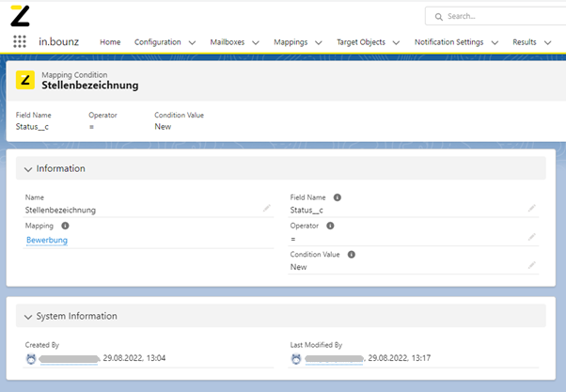Screen dimensions: 566x392
Task: Collapse the Information section
Action: pos(28,169)
